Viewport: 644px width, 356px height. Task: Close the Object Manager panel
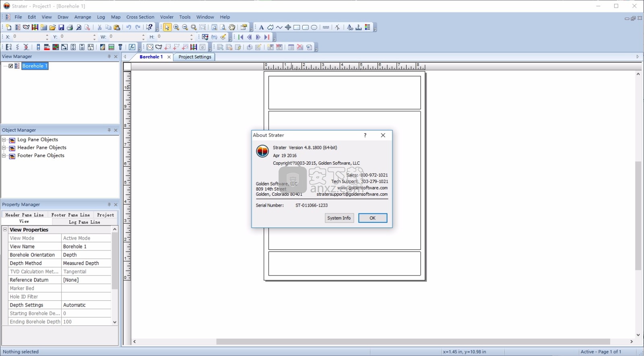(x=116, y=130)
